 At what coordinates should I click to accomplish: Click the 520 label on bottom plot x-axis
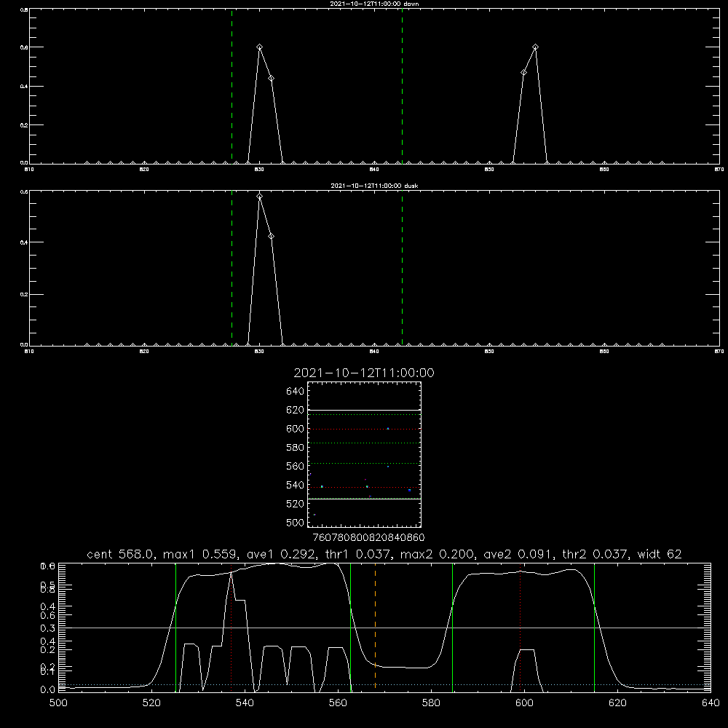(152, 703)
